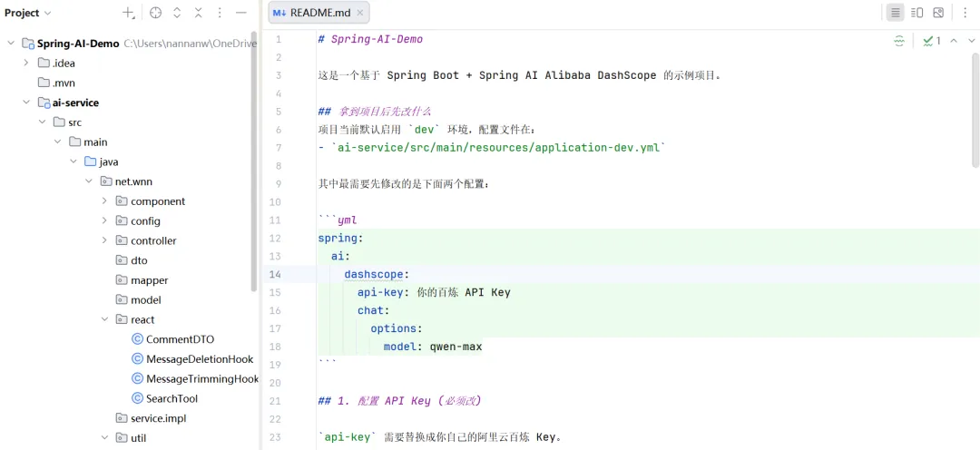
Task: Click the application-dev.yml path line
Action: pos(492,148)
